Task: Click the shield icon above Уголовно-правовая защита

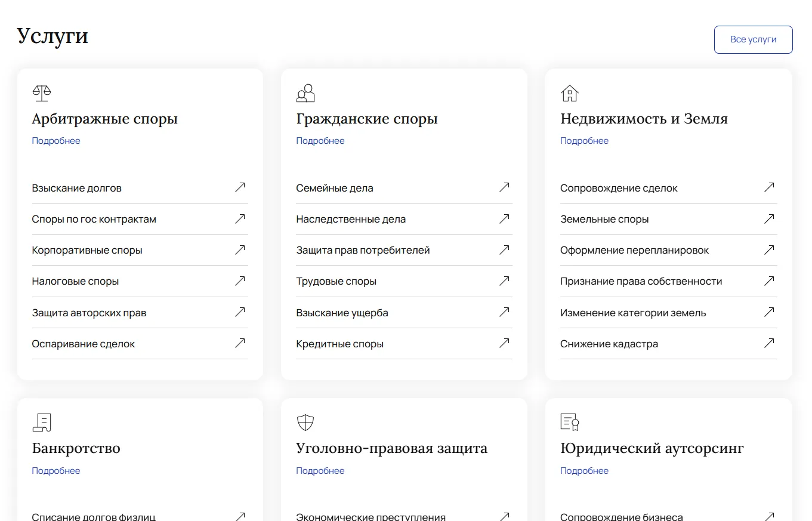Action: [x=305, y=423]
